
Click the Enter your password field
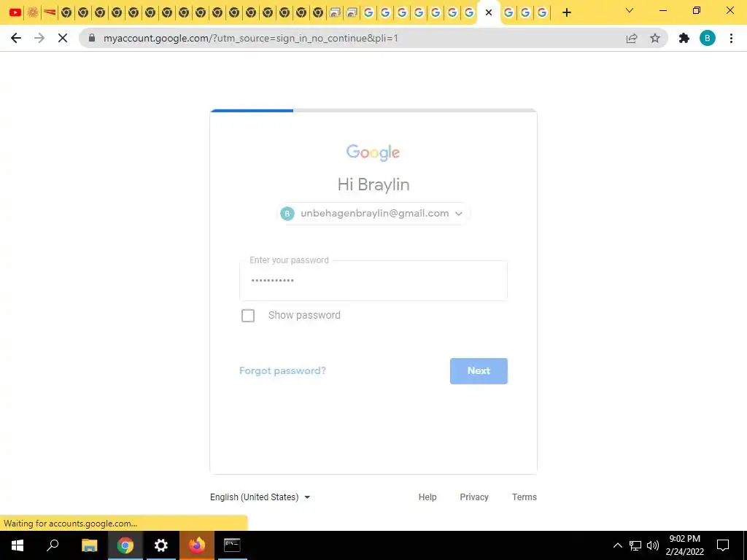pyautogui.click(x=373, y=281)
